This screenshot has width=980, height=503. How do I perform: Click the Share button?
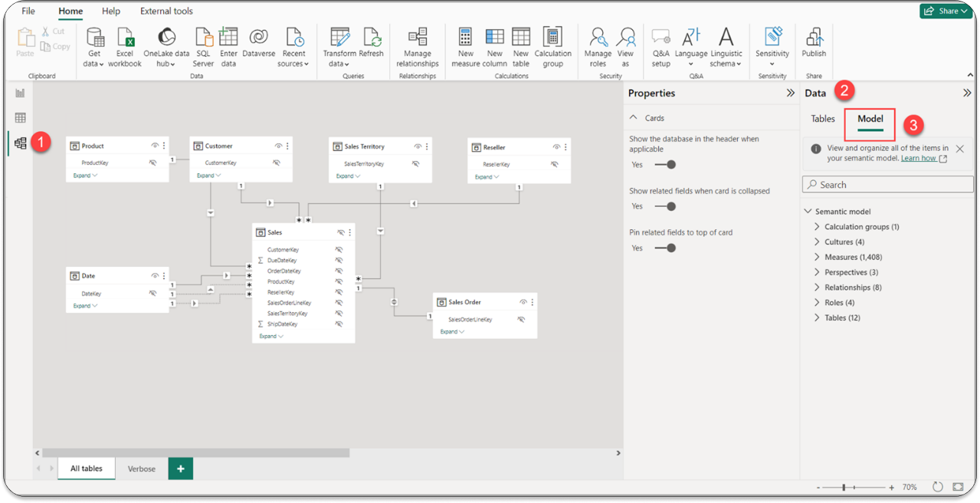945,11
